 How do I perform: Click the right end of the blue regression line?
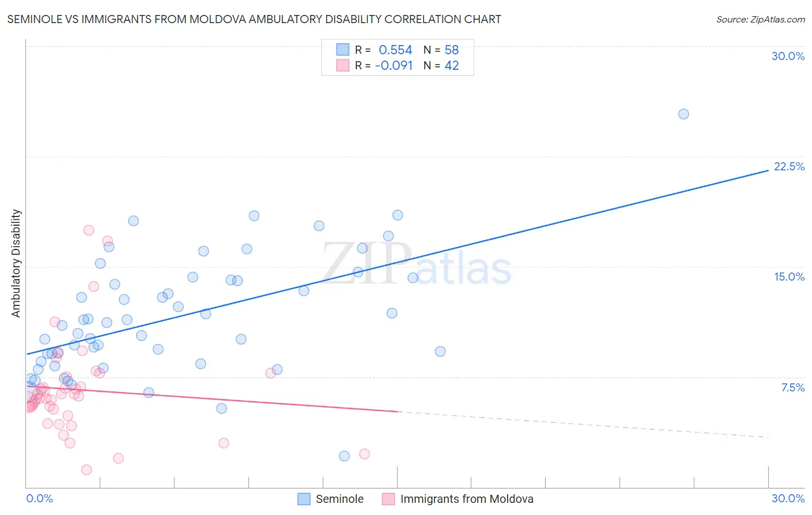(x=768, y=171)
